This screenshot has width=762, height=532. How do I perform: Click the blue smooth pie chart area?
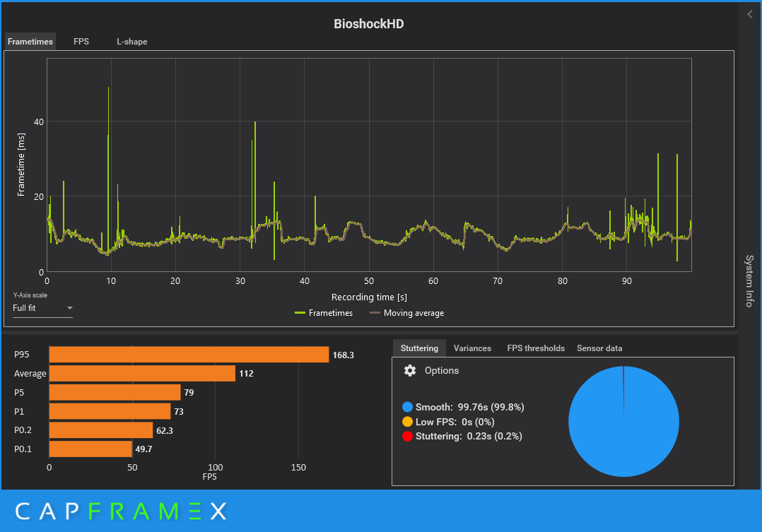pyautogui.click(x=623, y=422)
